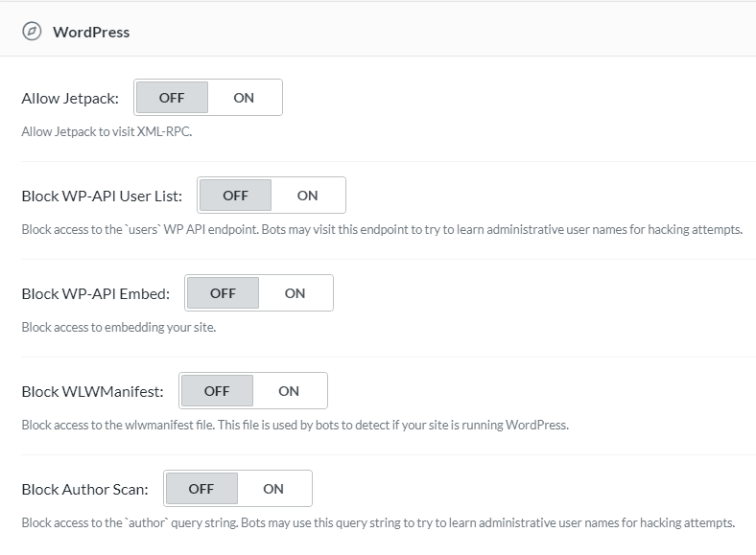Image resolution: width=756 pixels, height=555 pixels.
Task: Click the 'Block WLWManifest:' label
Action: tap(92, 392)
